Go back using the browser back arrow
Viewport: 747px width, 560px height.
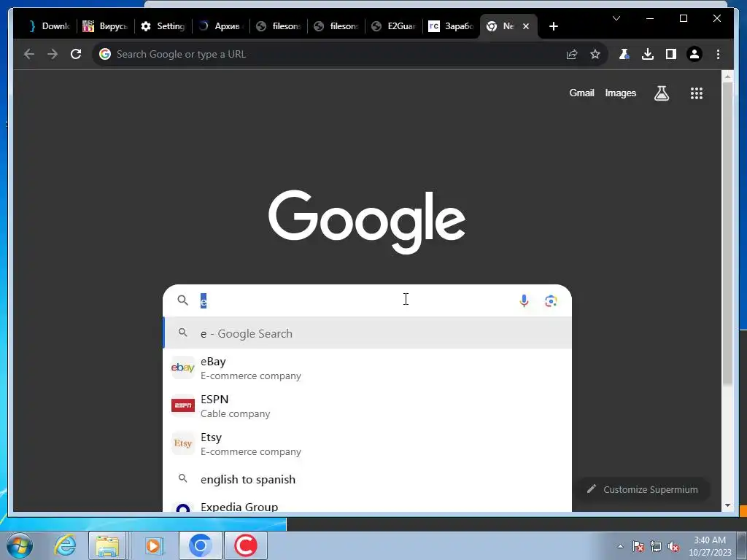tap(29, 54)
